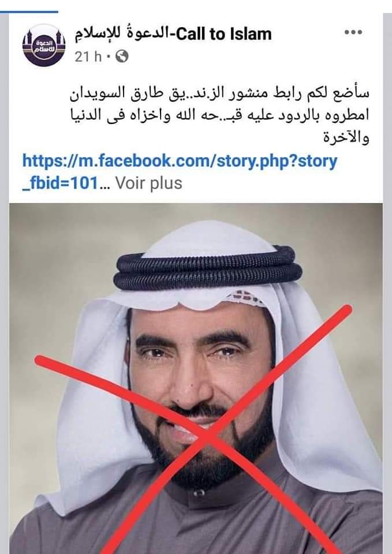The width and height of the screenshot is (392, 554).
Task: Open the page name Call to Islam
Action: point(224,35)
